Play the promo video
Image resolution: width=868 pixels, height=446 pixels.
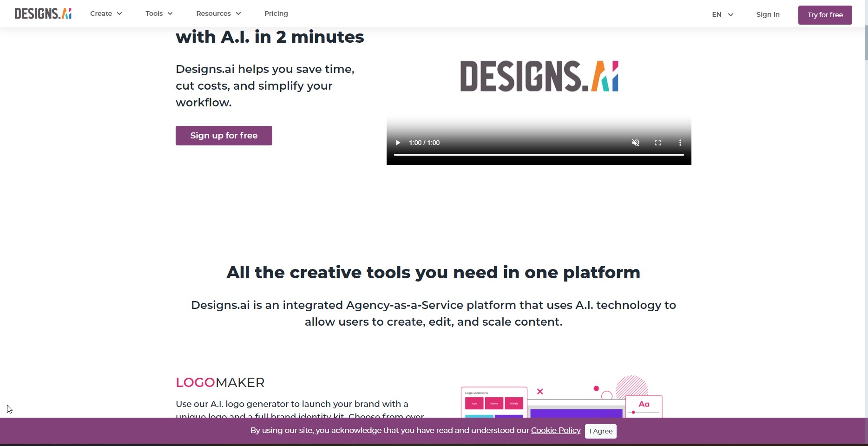coord(398,143)
